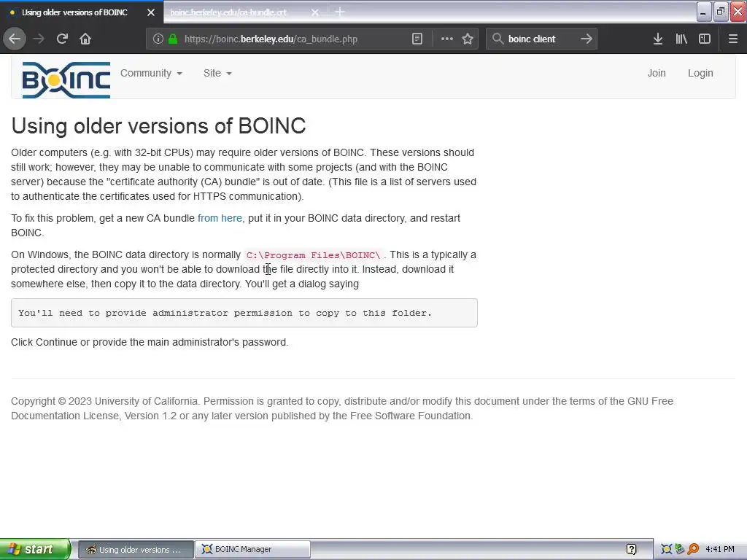
Task: Open the Windows Start menu
Action: (x=35, y=549)
